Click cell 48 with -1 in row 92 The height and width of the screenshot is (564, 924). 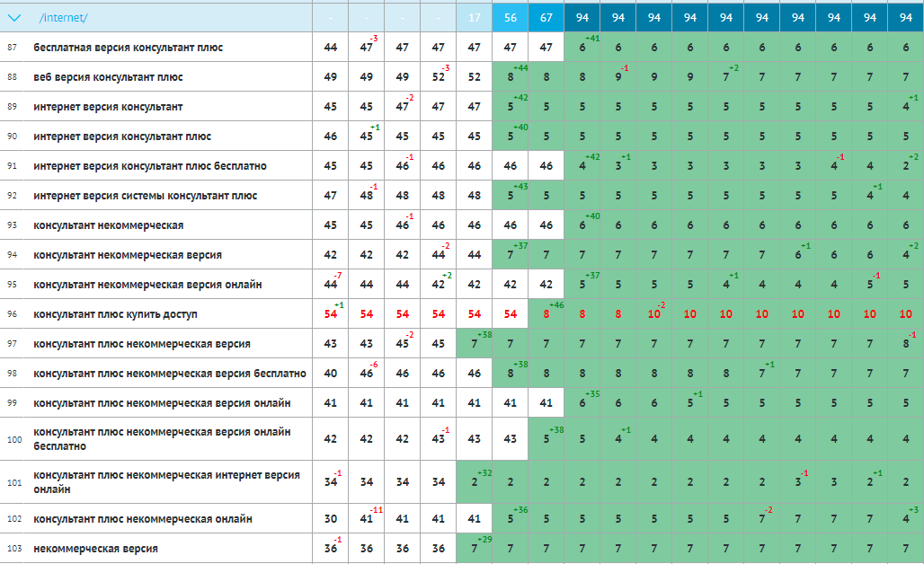(x=367, y=196)
